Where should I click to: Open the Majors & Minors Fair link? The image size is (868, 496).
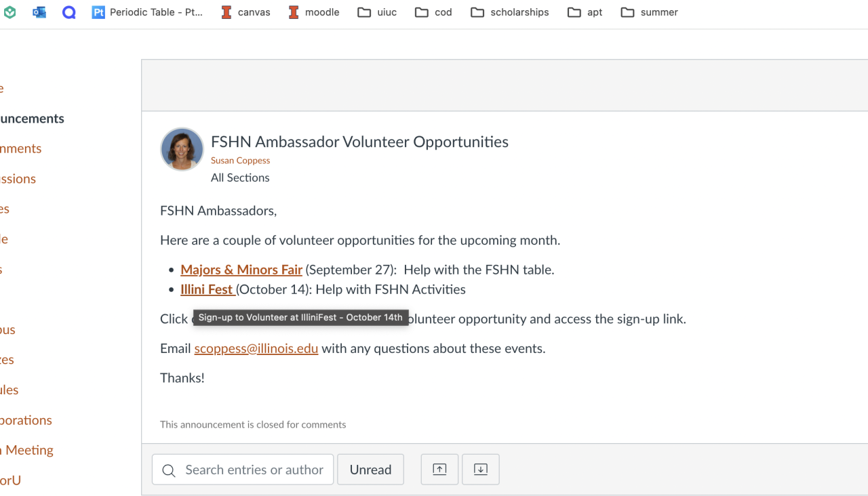241,270
